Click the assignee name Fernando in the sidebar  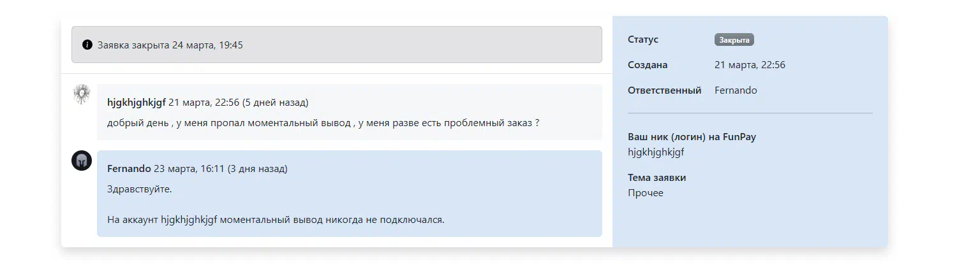(x=736, y=90)
